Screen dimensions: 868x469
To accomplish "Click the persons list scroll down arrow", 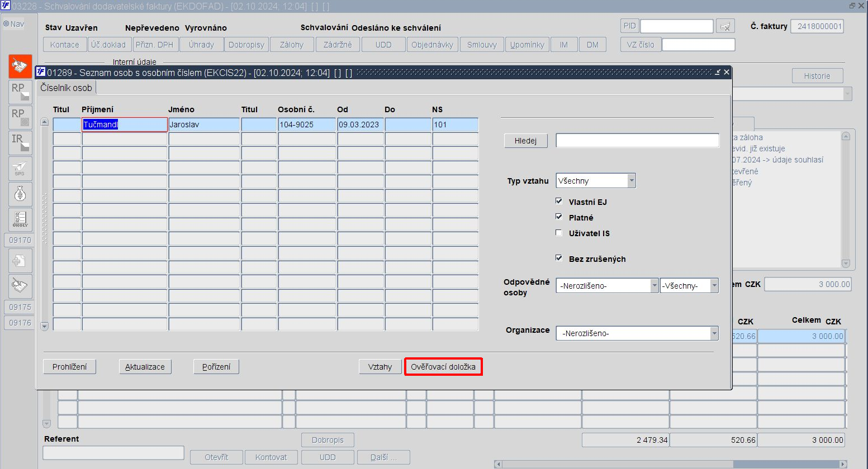I will [x=45, y=326].
